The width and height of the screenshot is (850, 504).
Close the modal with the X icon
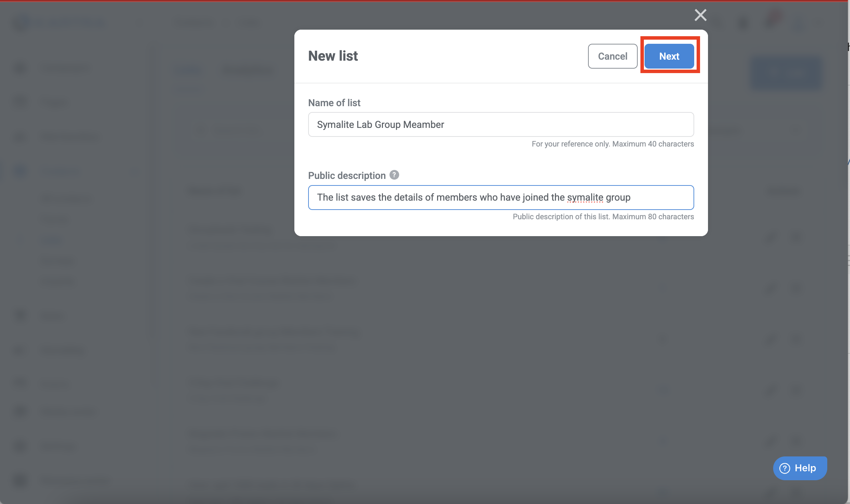(700, 15)
